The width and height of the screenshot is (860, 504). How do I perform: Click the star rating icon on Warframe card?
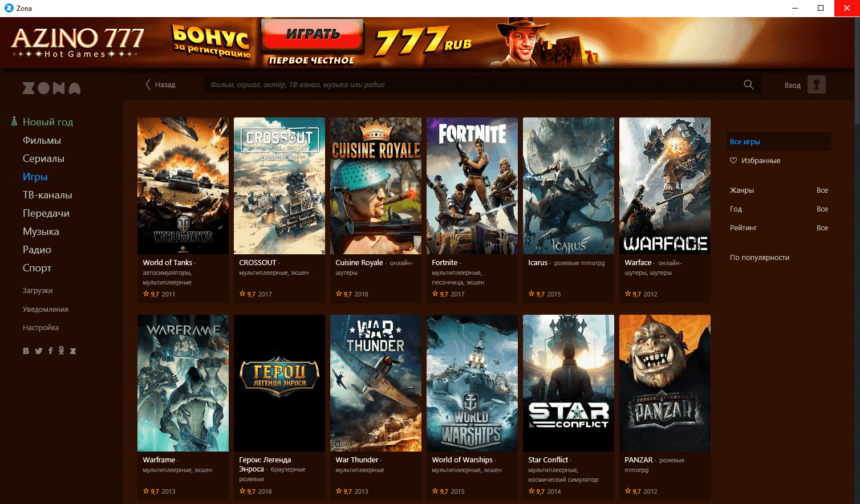point(146,491)
